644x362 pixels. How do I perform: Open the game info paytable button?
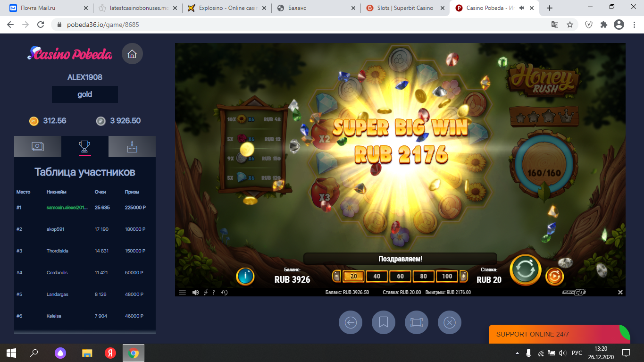(245, 276)
